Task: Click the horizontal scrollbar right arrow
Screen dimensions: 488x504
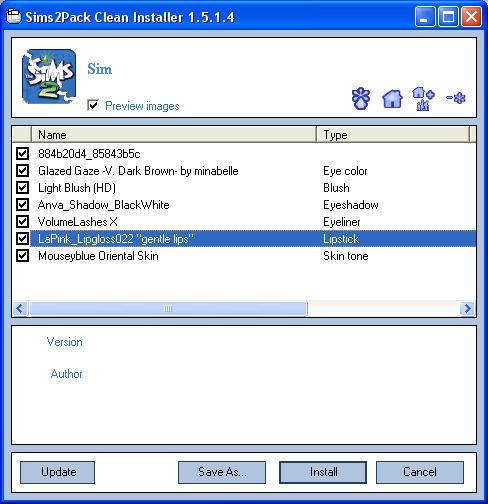Action: [x=467, y=308]
